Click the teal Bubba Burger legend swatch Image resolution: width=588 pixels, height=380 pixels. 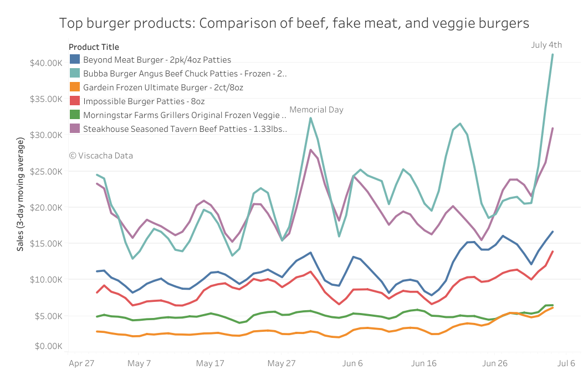75,73
